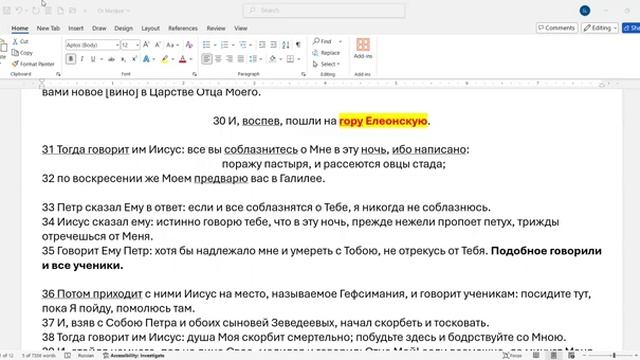Clear all formatting from the selection
640x360 pixels.
189,44
